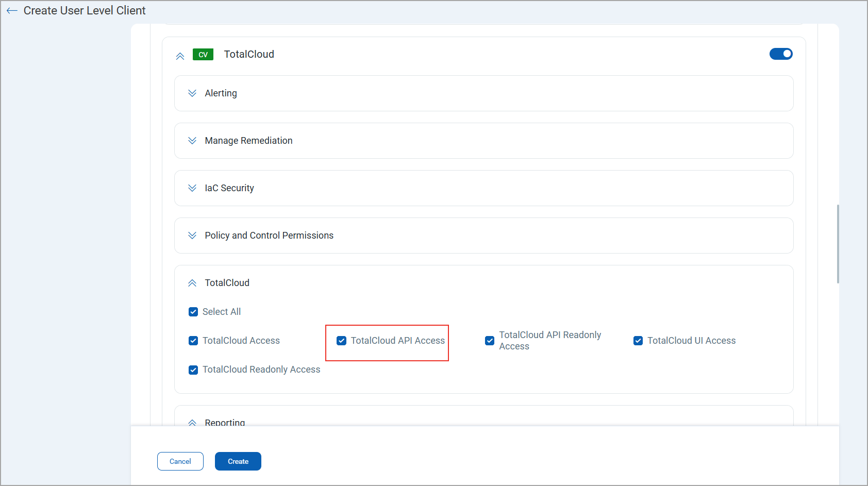The width and height of the screenshot is (868, 486).
Task: Disable the TotalCloud module toggle switch
Action: (x=780, y=54)
